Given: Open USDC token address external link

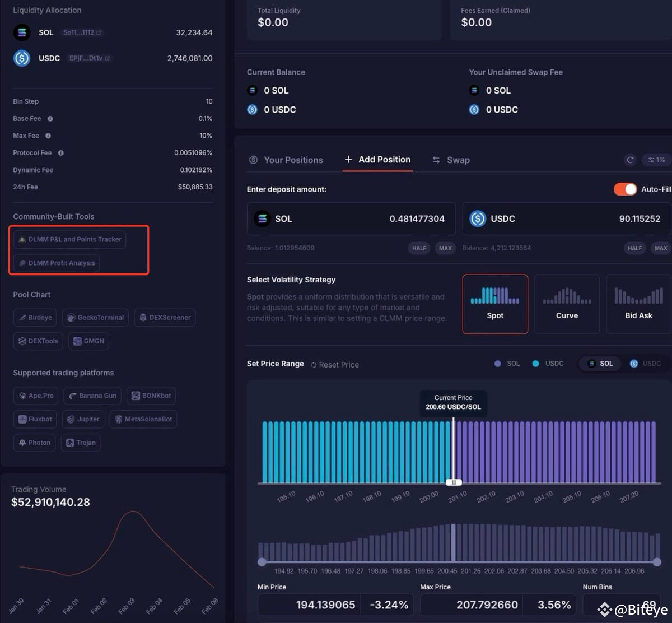Looking at the screenshot, I should pos(107,58).
